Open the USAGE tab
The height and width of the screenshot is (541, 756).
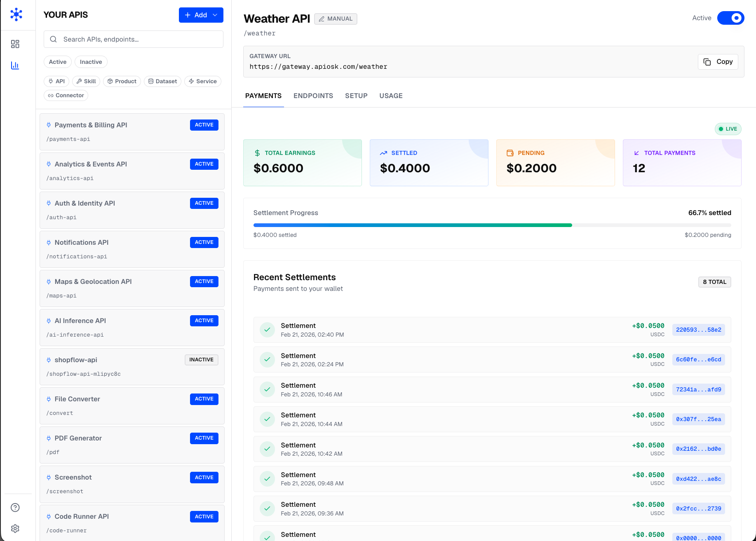[391, 96]
